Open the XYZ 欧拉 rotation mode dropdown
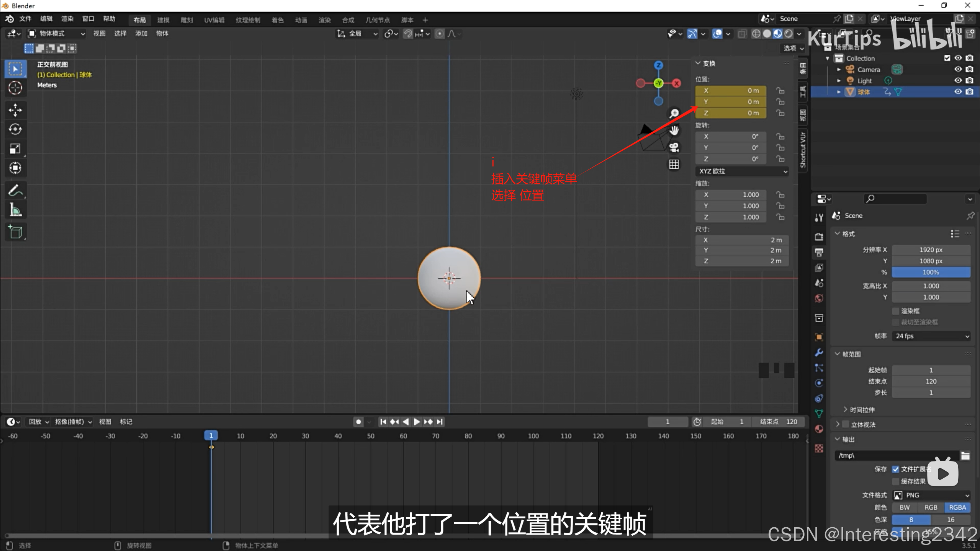Image resolution: width=980 pixels, height=551 pixels. pyautogui.click(x=742, y=171)
